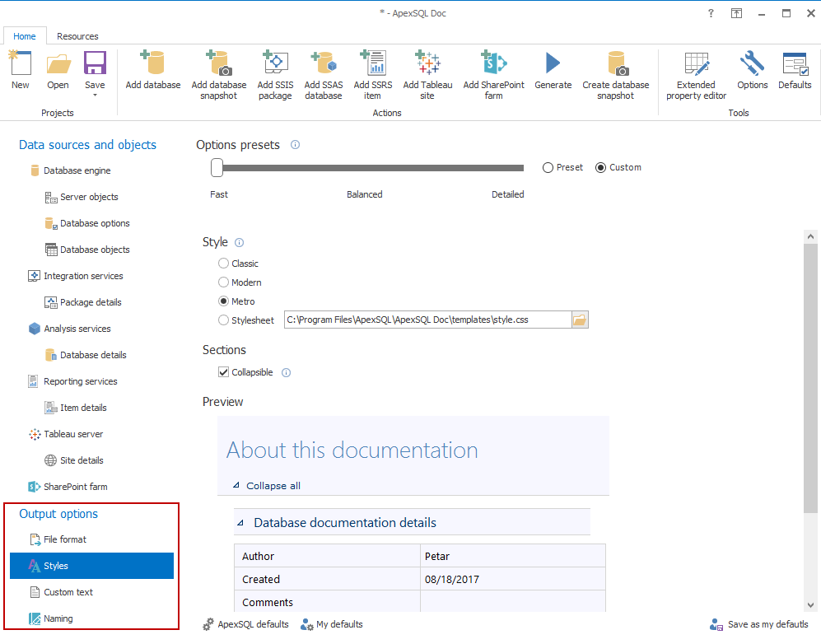The width and height of the screenshot is (821, 644).
Task: Open the Defaults tool
Action: click(x=795, y=70)
